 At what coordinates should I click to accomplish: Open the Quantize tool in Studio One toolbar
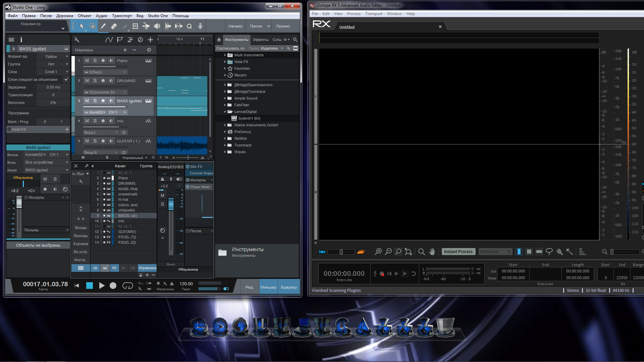click(189, 26)
